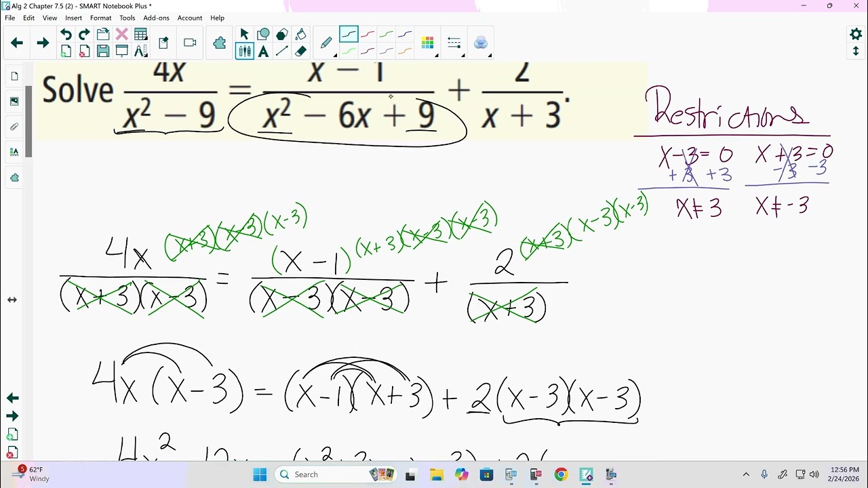This screenshot has width=868, height=488.
Task: Choose the Select arrow tool
Action: tap(244, 35)
